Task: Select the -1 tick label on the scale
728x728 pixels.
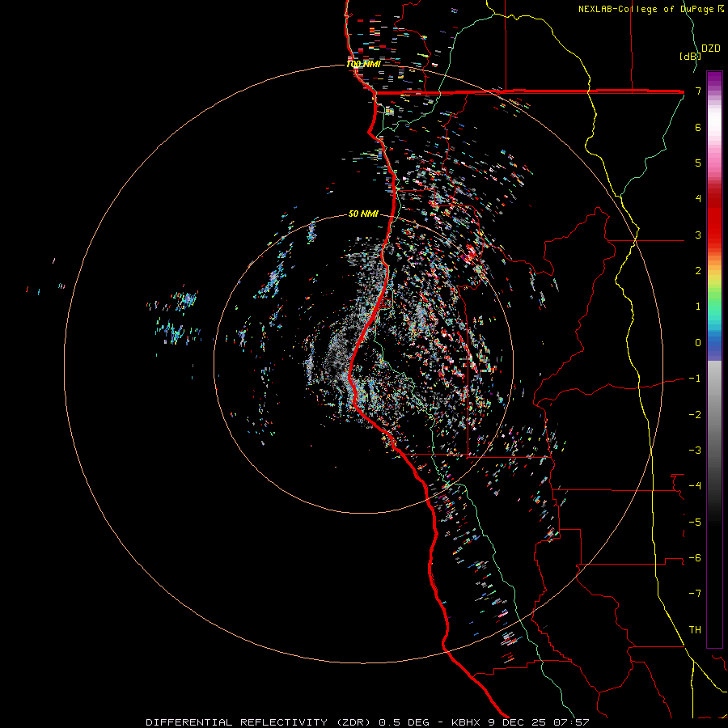Action: tap(695, 379)
